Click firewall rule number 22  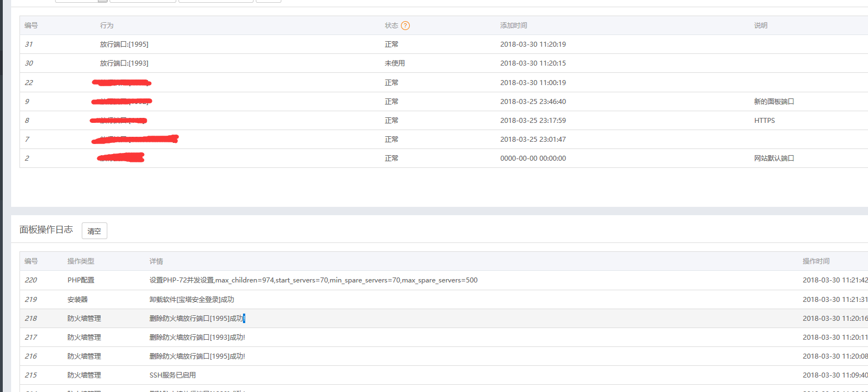(x=28, y=82)
